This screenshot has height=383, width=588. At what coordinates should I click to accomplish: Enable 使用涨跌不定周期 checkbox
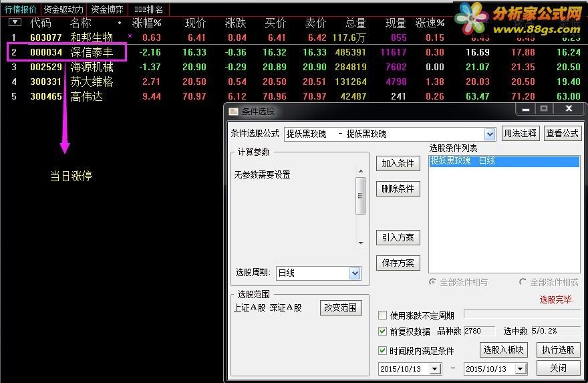pyautogui.click(x=382, y=315)
